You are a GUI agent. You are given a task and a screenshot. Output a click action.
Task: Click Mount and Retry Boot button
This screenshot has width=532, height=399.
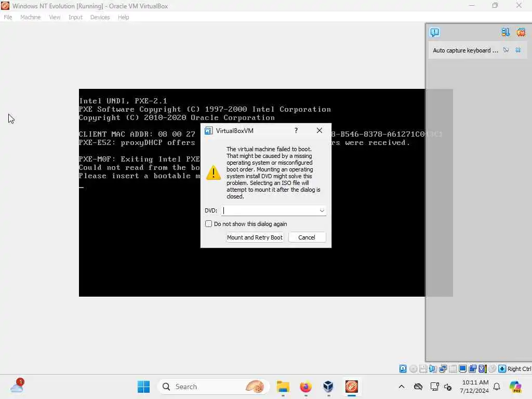[x=255, y=237]
